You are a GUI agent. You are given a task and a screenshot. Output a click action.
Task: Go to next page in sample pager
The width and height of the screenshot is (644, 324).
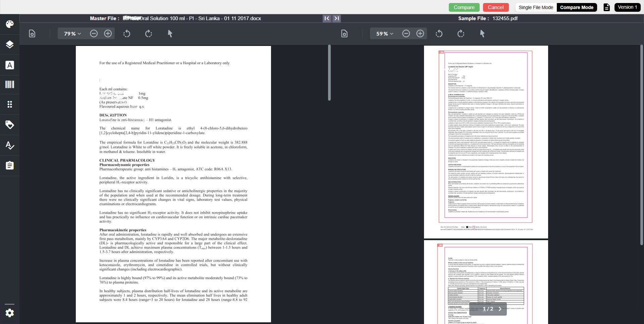coord(500,309)
